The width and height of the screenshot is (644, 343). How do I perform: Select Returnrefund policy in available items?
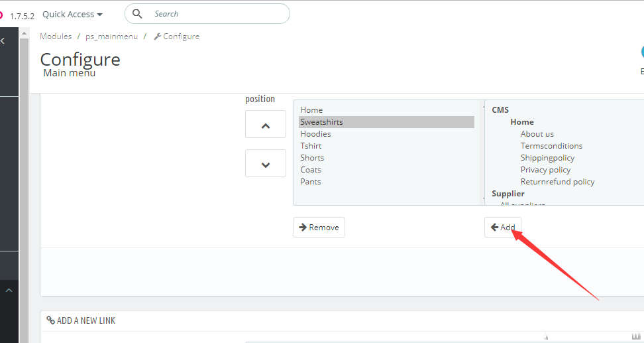(557, 181)
